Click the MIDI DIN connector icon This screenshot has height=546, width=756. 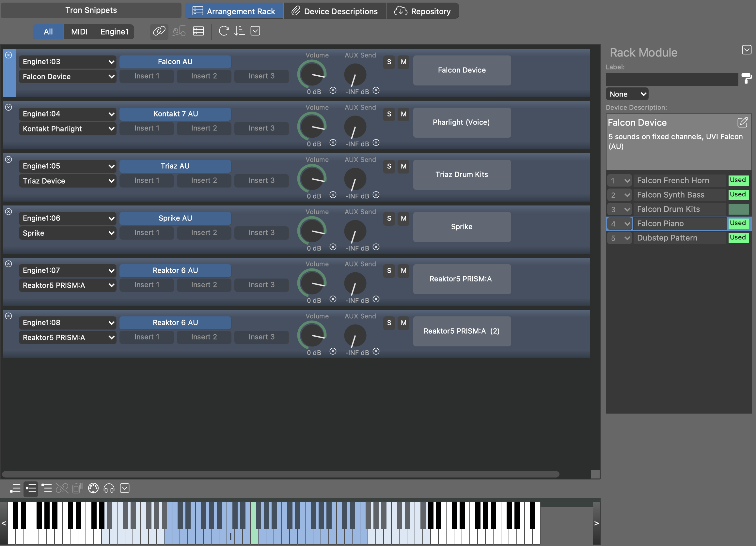pos(93,488)
